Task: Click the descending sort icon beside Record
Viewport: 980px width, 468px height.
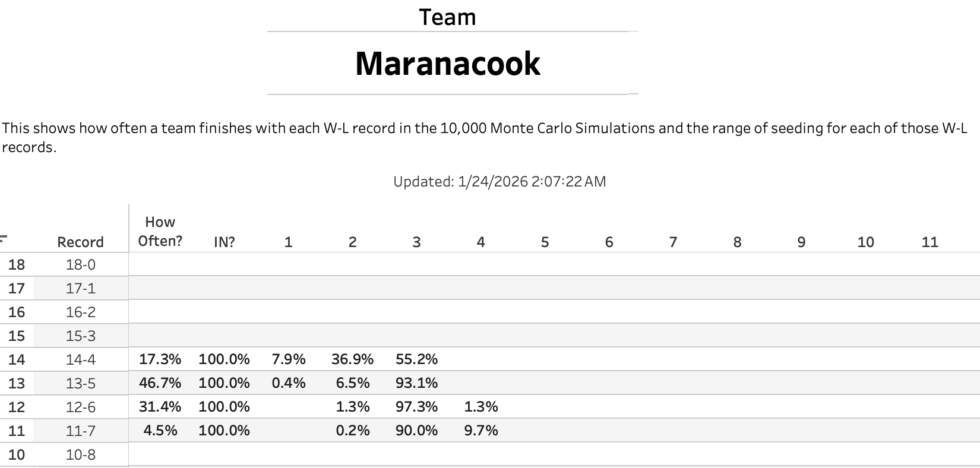Action: click(x=4, y=239)
